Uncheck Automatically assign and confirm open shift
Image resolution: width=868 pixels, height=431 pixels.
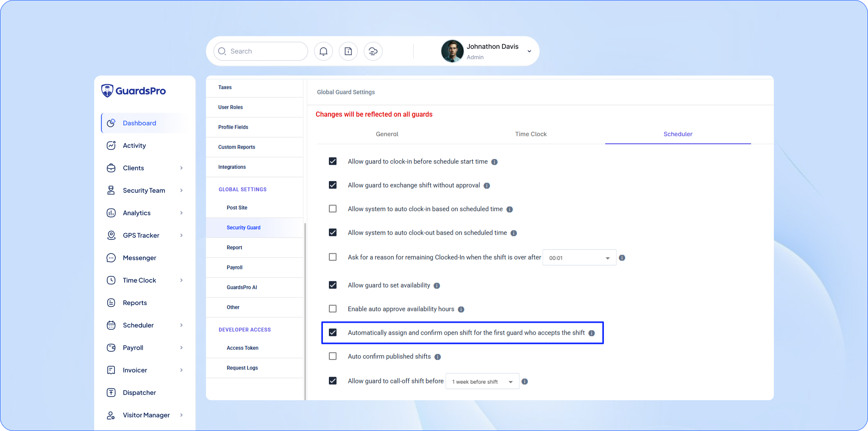pyautogui.click(x=333, y=332)
